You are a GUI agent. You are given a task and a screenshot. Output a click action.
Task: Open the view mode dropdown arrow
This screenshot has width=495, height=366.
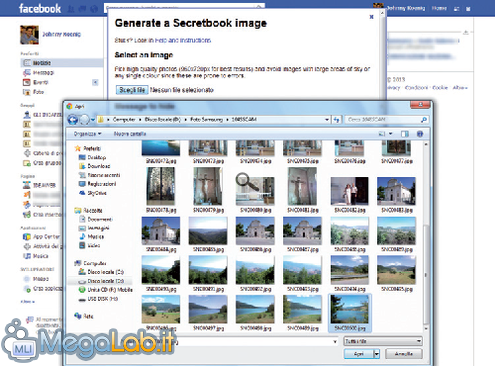(x=390, y=134)
